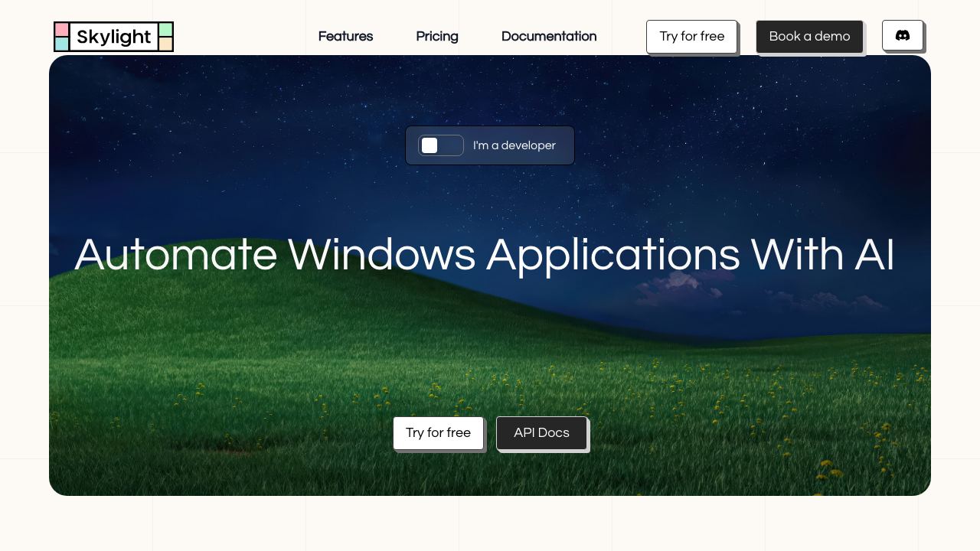Viewport: 980px width, 551px height.
Task: Open the Documentation nav link
Action: coord(549,36)
